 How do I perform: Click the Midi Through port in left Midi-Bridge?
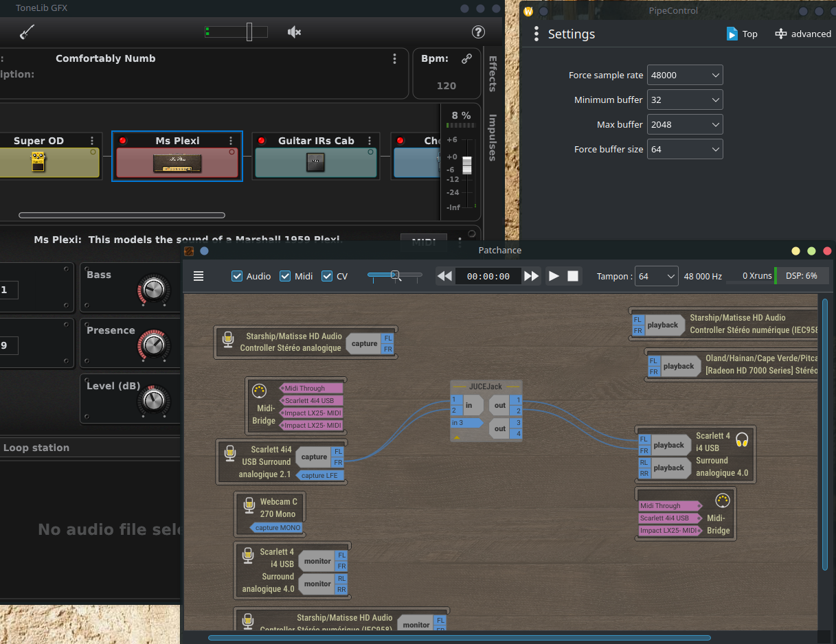311,388
